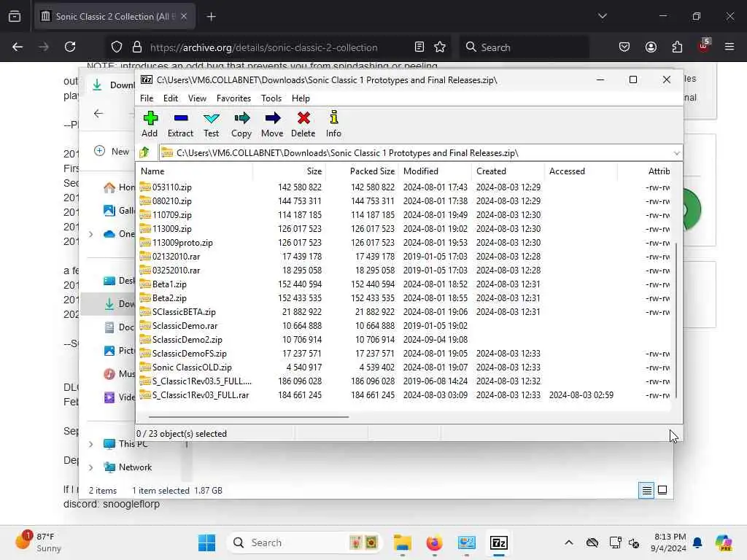
Task: Open the File menu in 7-Zip
Action: click(146, 98)
